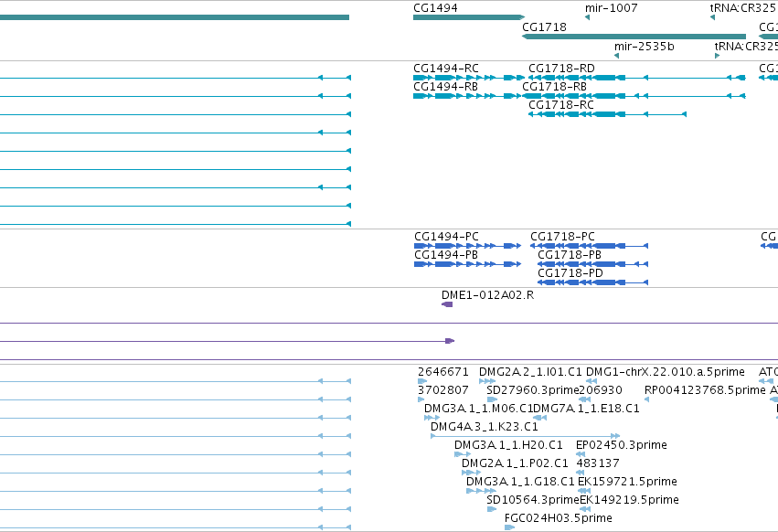Viewport: 778px width, 532px height.
Task: Click the CG1718-RB transcript label
Action: coord(554,86)
